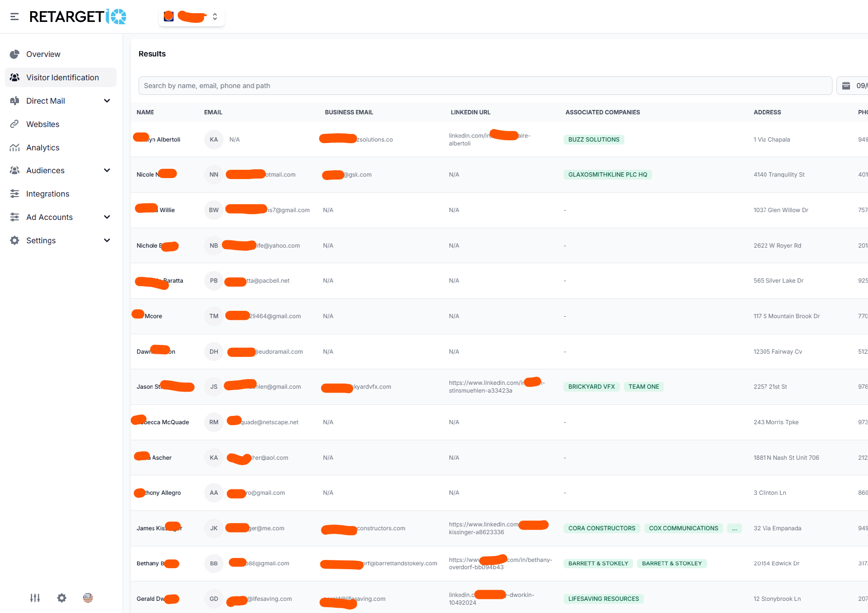868x613 pixels.
Task: Click the GLAXOSMITHKLINE PLC HQ company tag
Action: [x=607, y=175]
